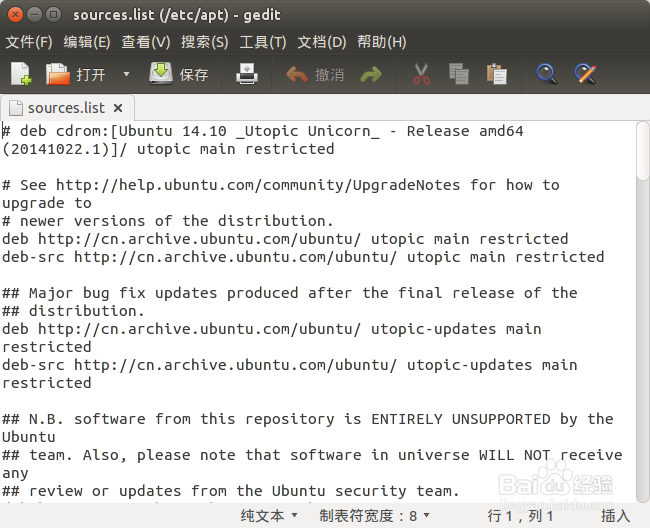Image resolution: width=650 pixels, height=528 pixels.
Task: Click the UpgradeNotes URL text
Action: 258,185
